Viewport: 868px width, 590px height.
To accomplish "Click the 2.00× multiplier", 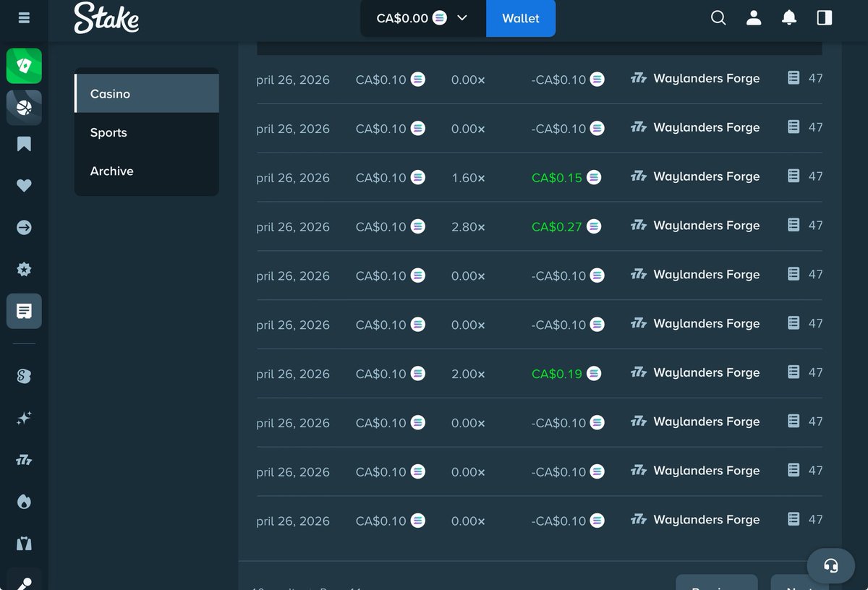I will click(468, 374).
